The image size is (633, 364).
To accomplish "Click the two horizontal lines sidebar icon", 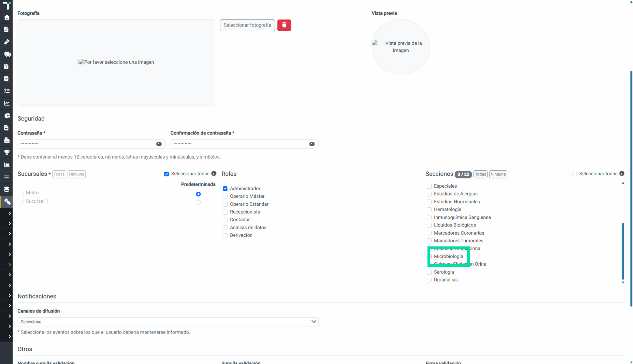I will coord(7,177).
